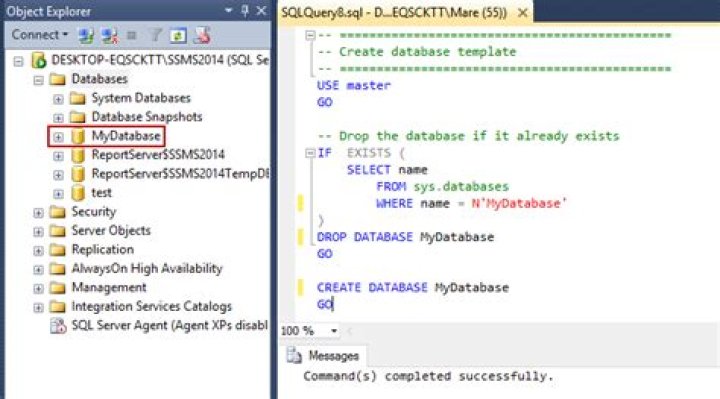Select the Server Objects folder
Viewport: 720px width, 399px height.
[x=111, y=230]
